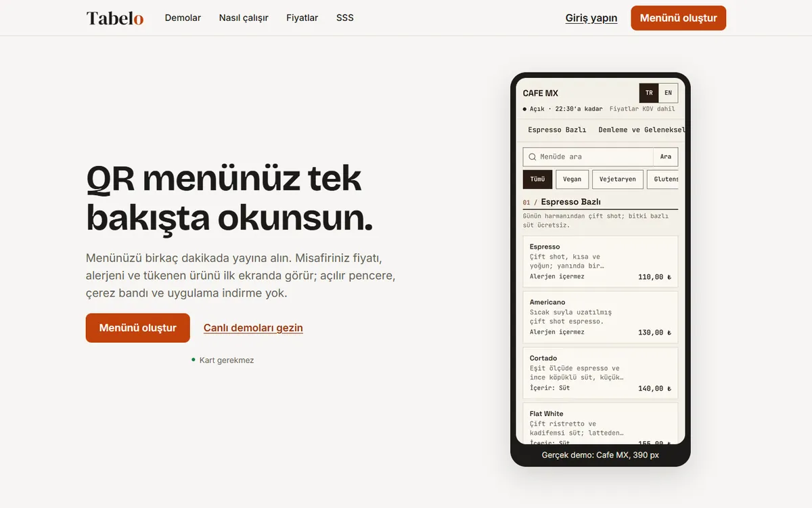Click Cortado's İçerir: Süt allergen label
The width and height of the screenshot is (812, 508).
point(550,388)
